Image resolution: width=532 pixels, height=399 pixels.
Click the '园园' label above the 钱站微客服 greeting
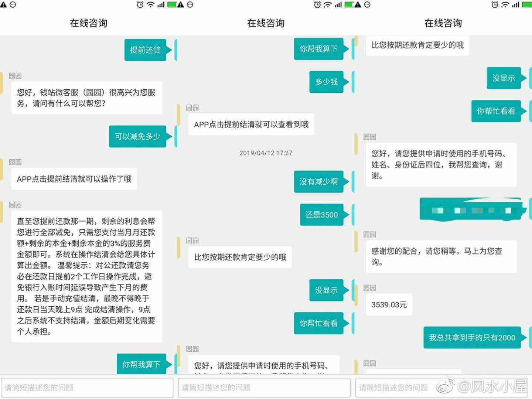[x=15, y=76]
